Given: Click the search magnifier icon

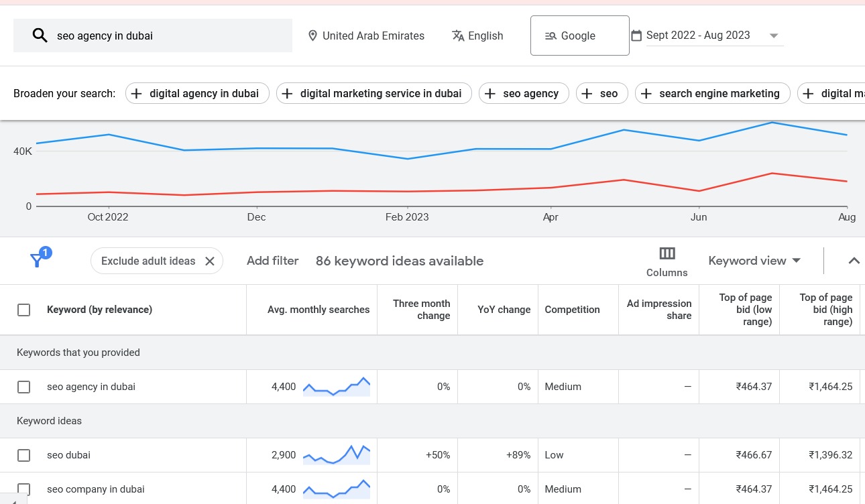Looking at the screenshot, I should point(40,36).
